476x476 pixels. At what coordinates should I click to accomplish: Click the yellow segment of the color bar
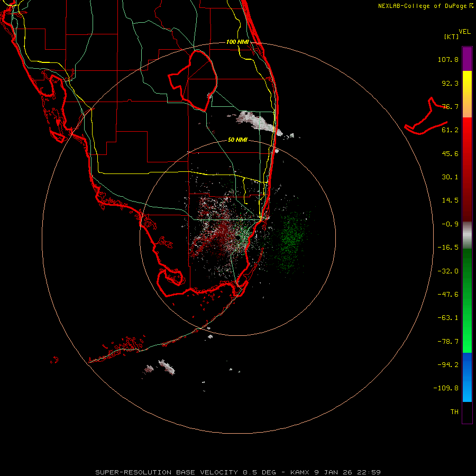click(x=467, y=88)
